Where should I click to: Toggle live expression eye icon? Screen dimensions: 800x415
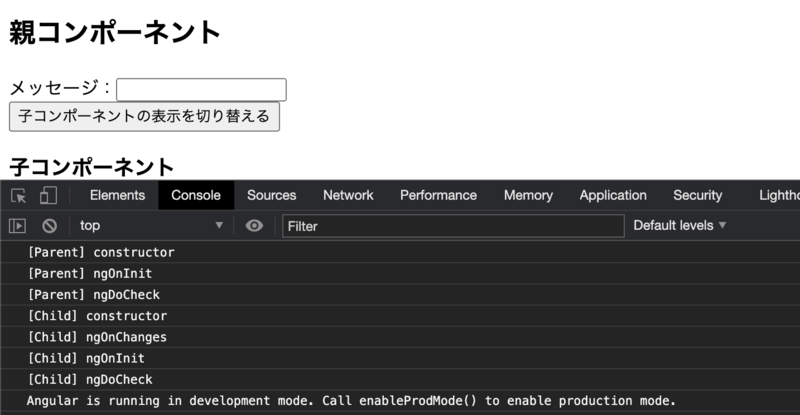pos(254,226)
